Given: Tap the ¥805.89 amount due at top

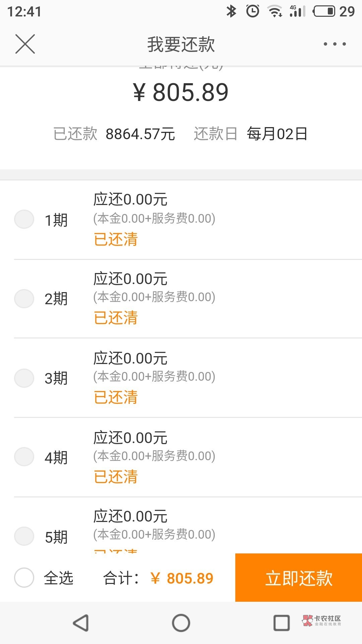Looking at the screenshot, I should [181, 92].
